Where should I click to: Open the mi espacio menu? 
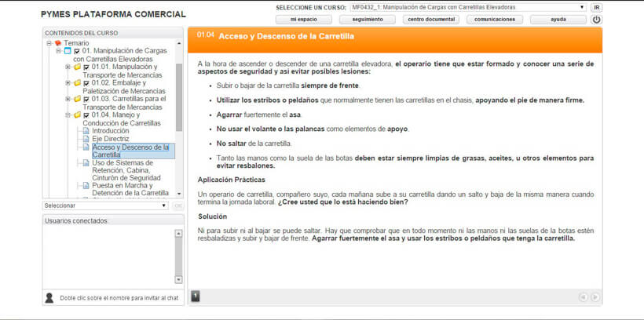click(303, 20)
